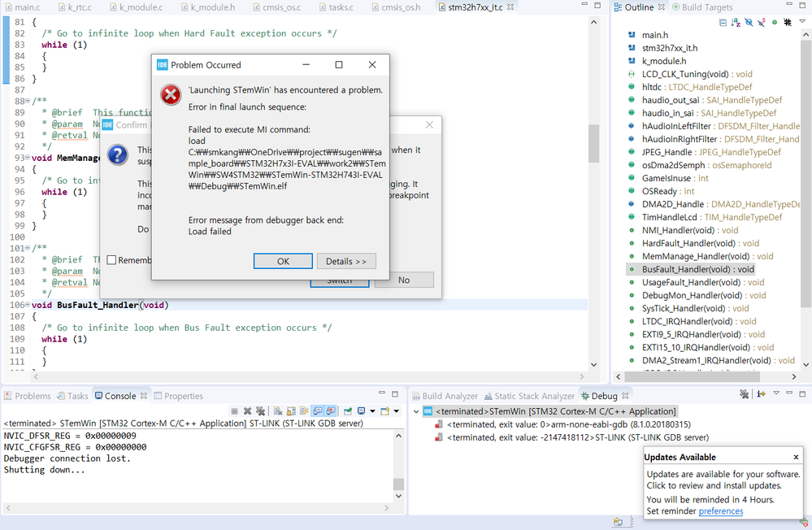Minimize the Console view panel

pyautogui.click(x=382, y=393)
